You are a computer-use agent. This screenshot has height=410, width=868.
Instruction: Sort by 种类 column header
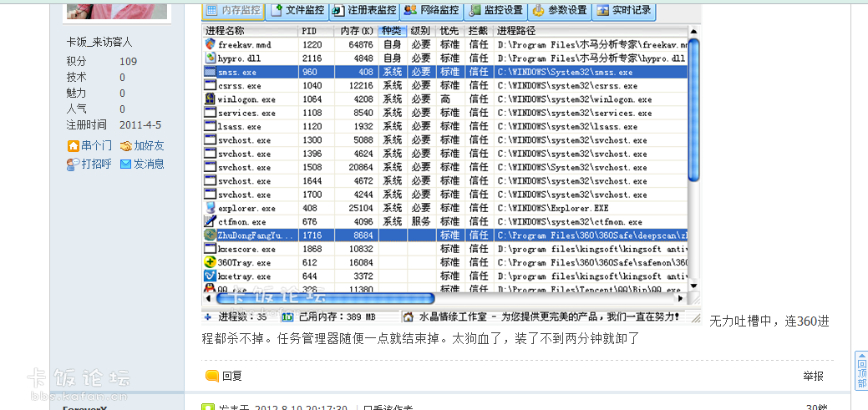[393, 31]
